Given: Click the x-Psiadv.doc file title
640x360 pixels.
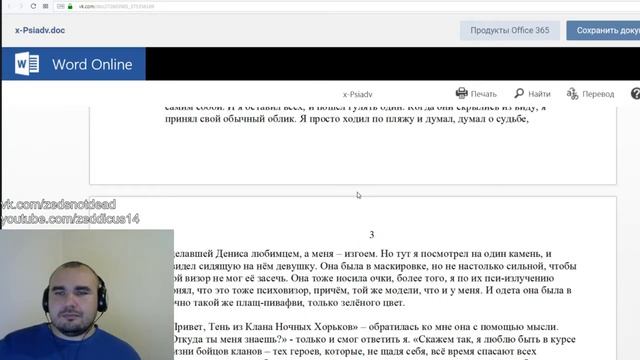Looking at the screenshot, I should 40,30.
